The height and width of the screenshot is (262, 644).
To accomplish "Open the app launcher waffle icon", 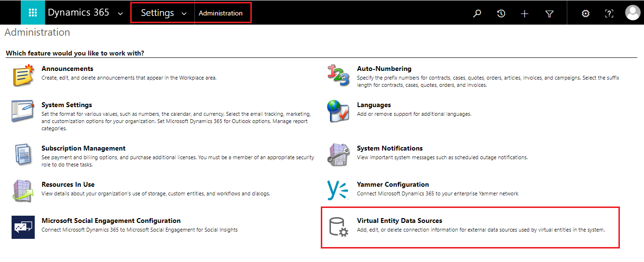I will (x=33, y=13).
